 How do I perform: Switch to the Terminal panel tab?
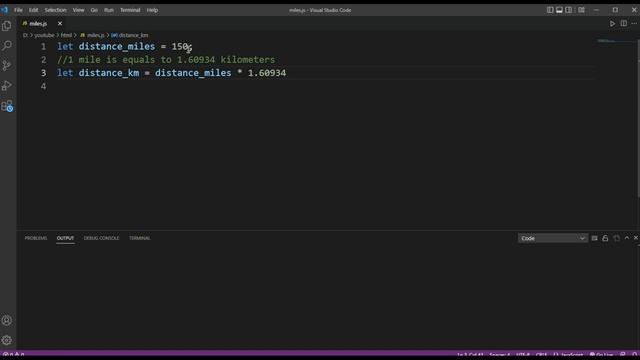click(x=140, y=238)
